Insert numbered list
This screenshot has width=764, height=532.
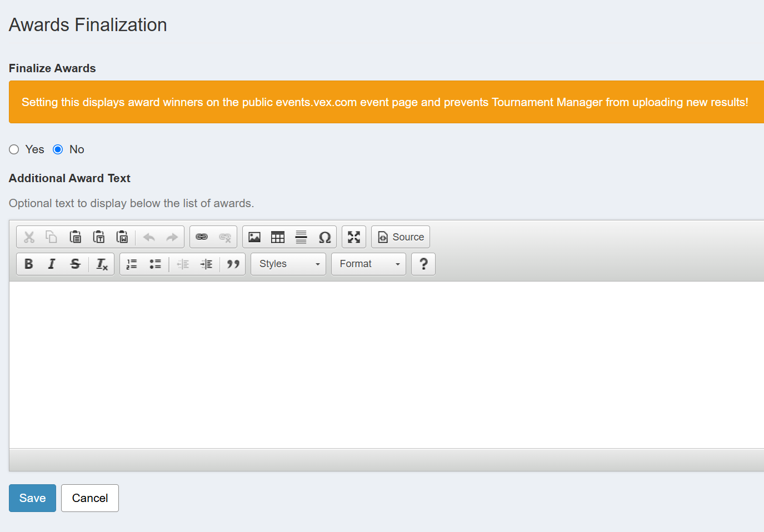point(132,264)
